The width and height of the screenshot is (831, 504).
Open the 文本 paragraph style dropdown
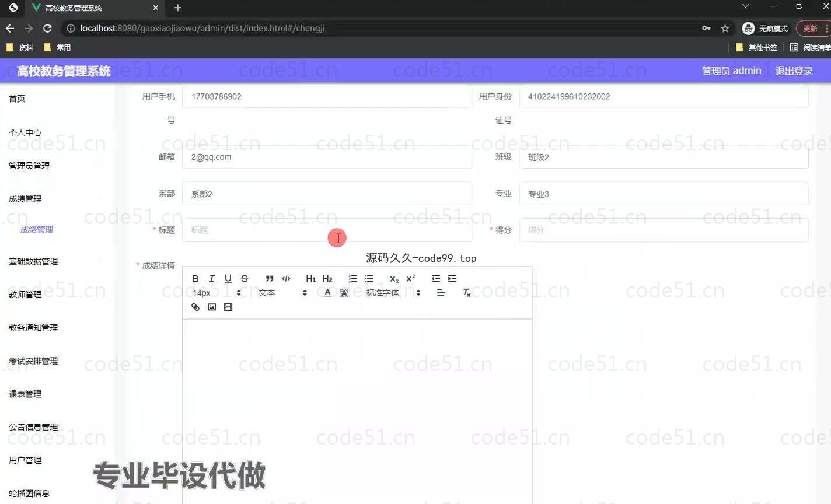(x=282, y=293)
